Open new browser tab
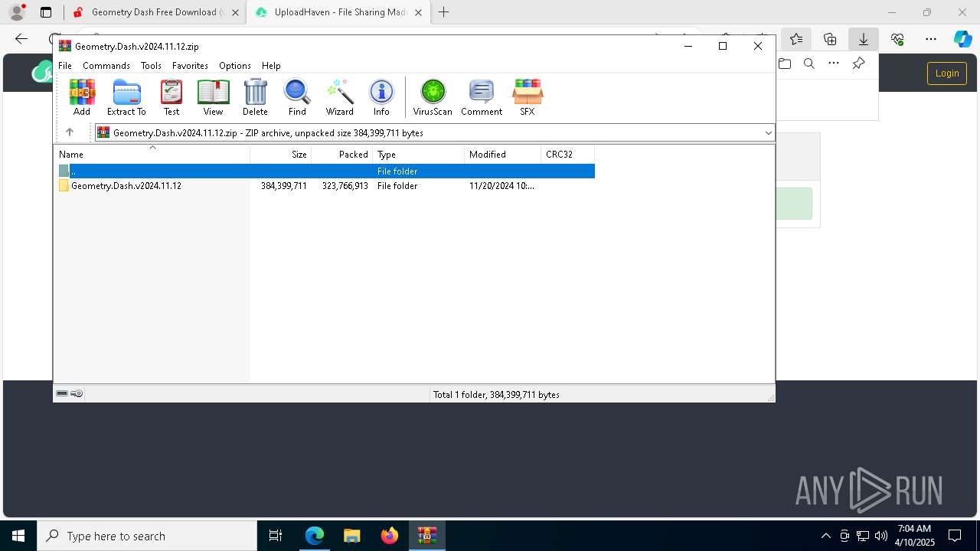980x551 pixels. tap(443, 12)
